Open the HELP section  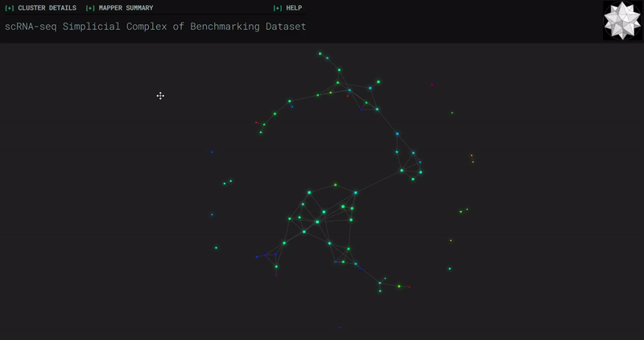click(287, 8)
